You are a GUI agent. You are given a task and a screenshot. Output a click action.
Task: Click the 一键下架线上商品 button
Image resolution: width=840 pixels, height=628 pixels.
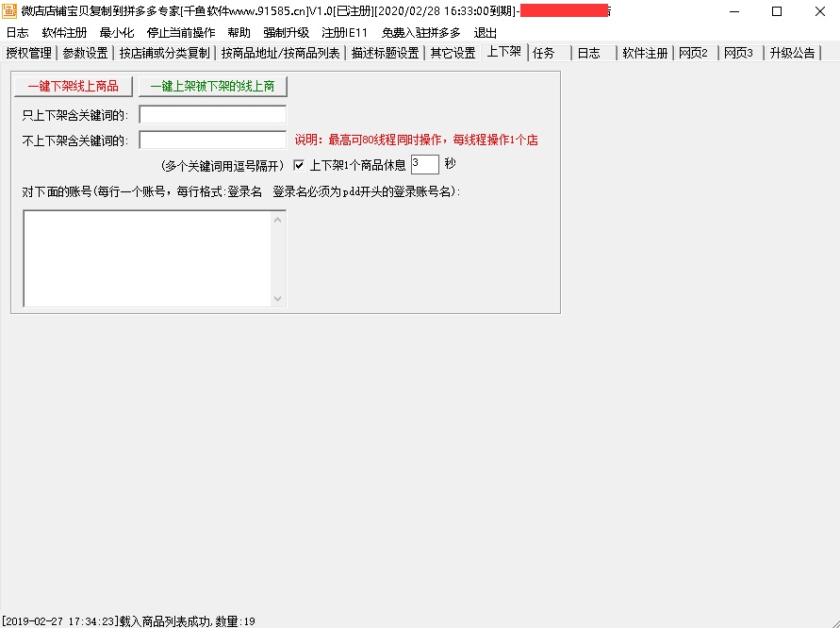[x=74, y=86]
